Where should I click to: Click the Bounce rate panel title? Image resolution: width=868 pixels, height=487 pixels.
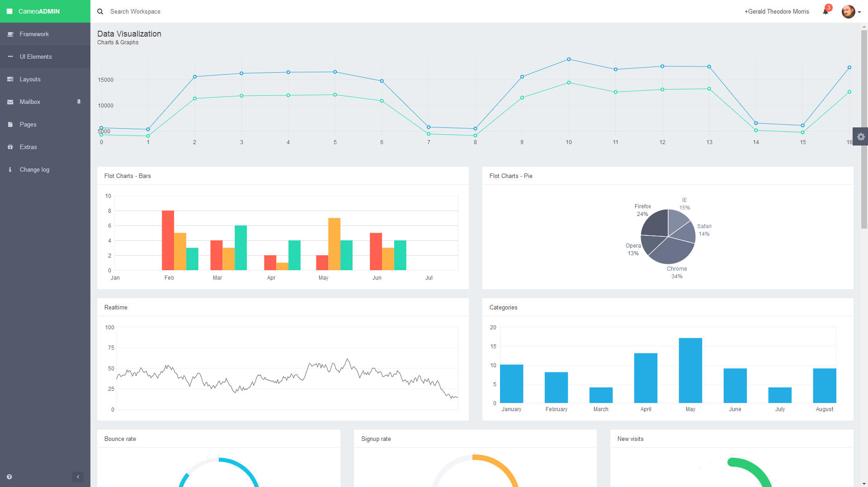(x=120, y=439)
